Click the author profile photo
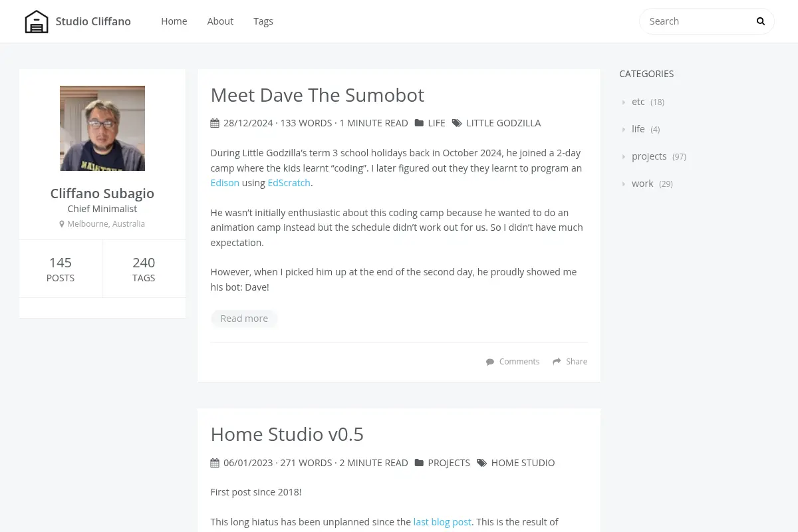The image size is (798, 532). [x=102, y=128]
